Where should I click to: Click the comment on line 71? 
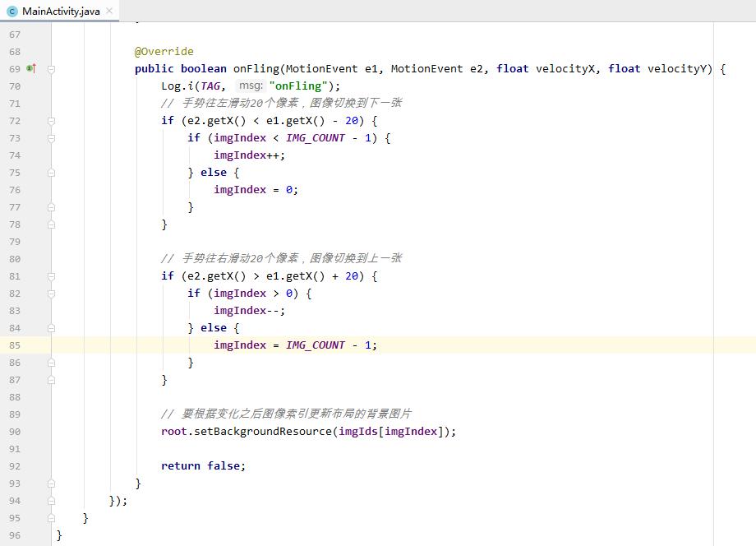coord(282,104)
